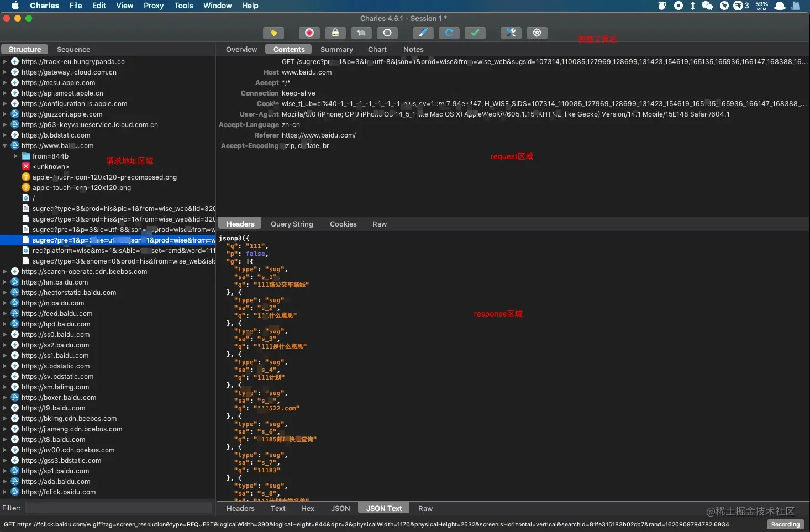Select the Structure view tab
810x532 pixels.
click(x=25, y=49)
